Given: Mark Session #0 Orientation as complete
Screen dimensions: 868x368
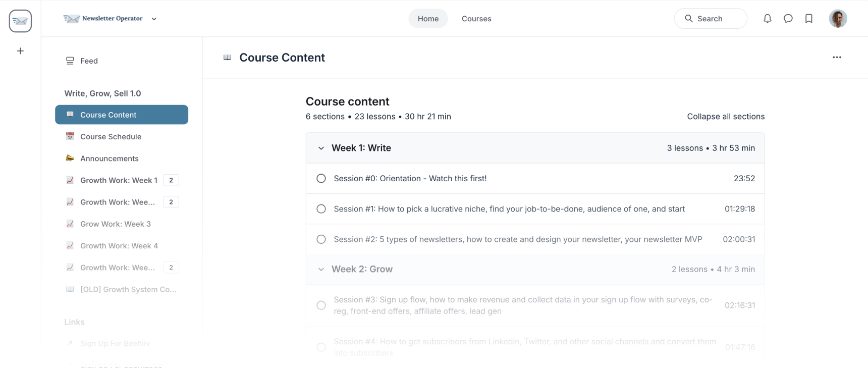Looking at the screenshot, I should (x=321, y=178).
